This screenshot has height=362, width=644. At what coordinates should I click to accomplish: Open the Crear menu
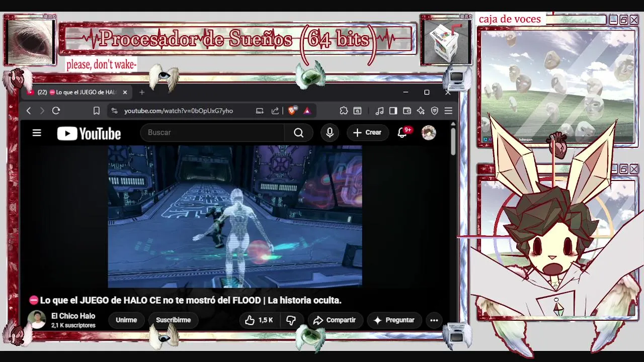367,133
